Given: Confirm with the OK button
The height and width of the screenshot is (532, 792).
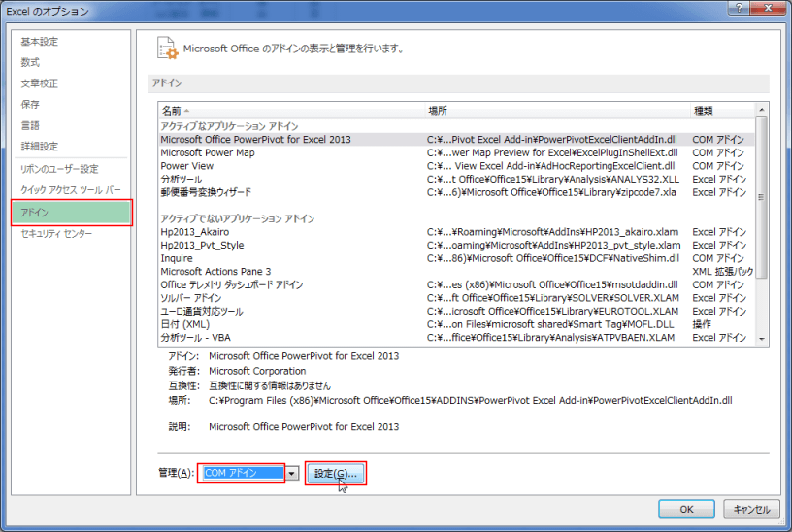Looking at the screenshot, I should tap(686, 510).
